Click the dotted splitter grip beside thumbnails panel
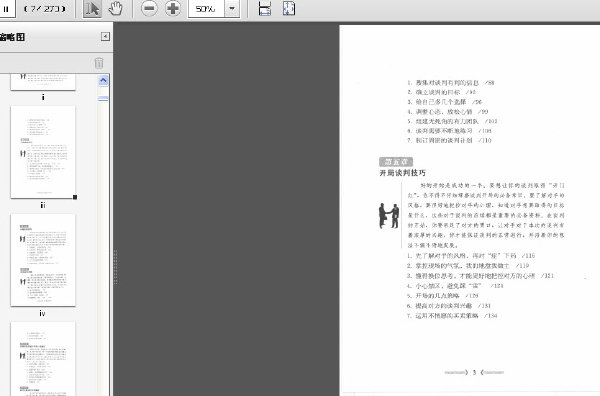 [115, 267]
